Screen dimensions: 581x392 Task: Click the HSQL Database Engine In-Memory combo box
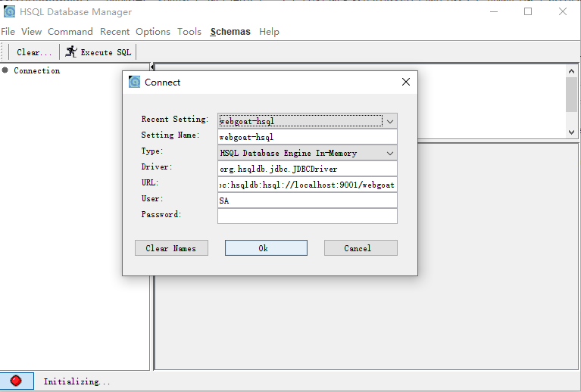coord(308,153)
